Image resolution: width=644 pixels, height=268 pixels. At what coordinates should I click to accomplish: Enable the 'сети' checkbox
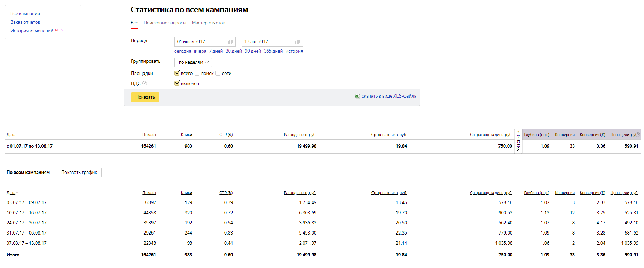[x=218, y=73]
